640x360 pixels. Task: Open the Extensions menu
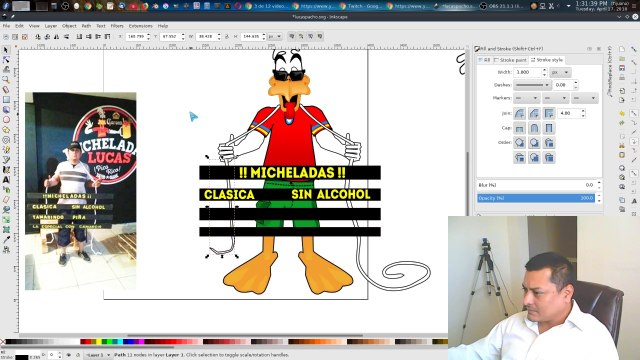click(140, 26)
